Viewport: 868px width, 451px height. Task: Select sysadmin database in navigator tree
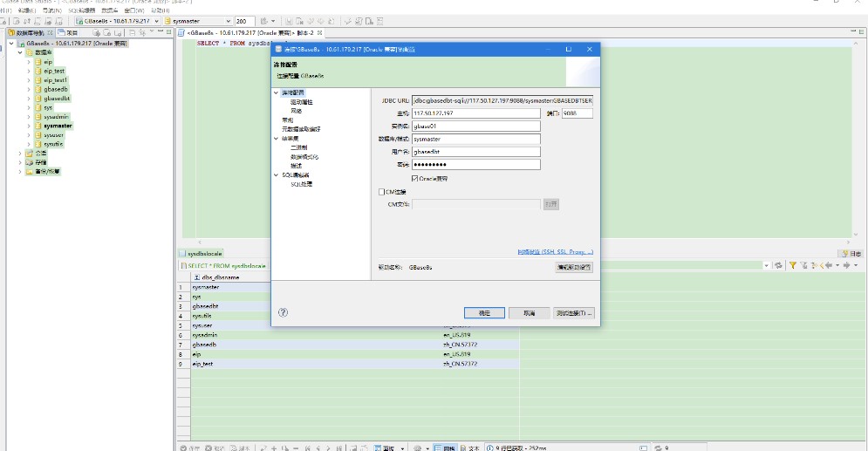click(x=56, y=117)
